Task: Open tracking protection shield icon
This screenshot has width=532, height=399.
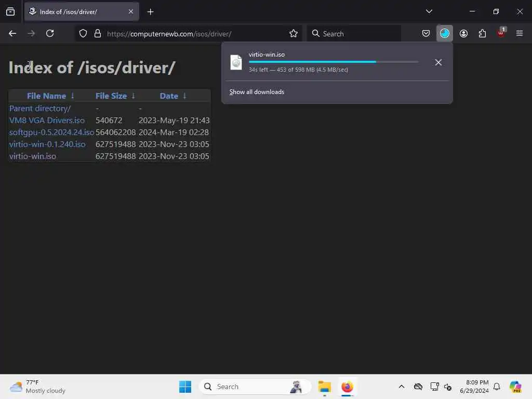Action: pyautogui.click(x=83, y=34)
